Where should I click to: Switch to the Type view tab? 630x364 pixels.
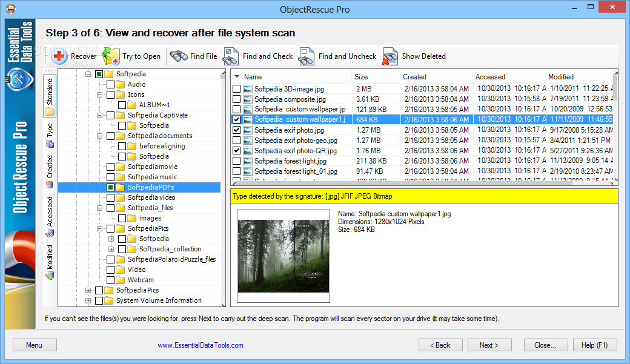(x=50, y=136)
